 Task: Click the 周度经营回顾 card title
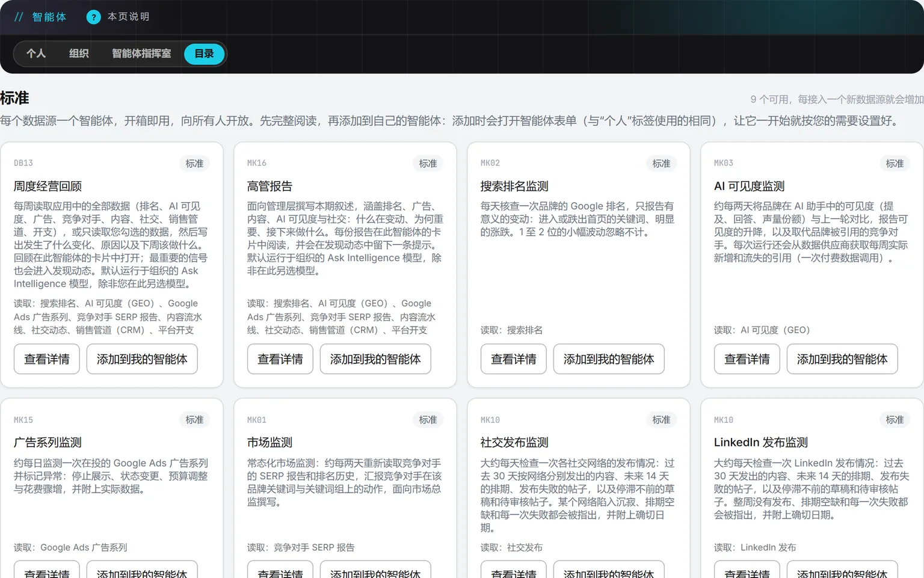[x=48, y=186]
